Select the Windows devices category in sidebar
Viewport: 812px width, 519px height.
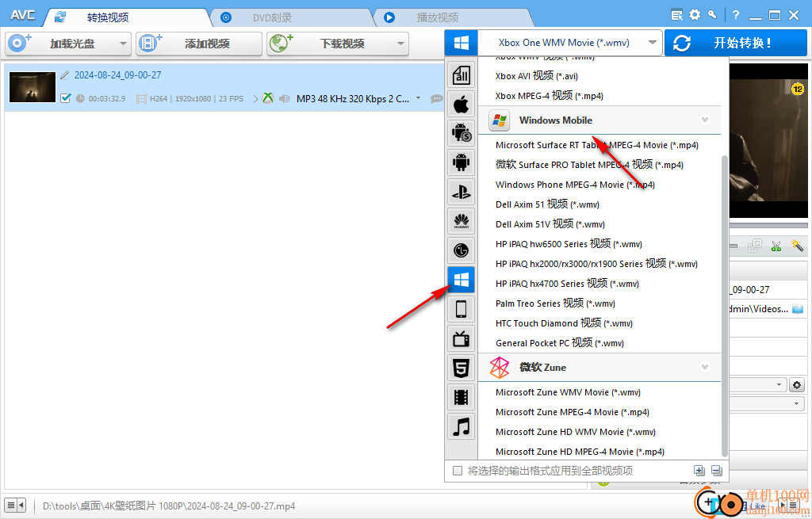461,280
